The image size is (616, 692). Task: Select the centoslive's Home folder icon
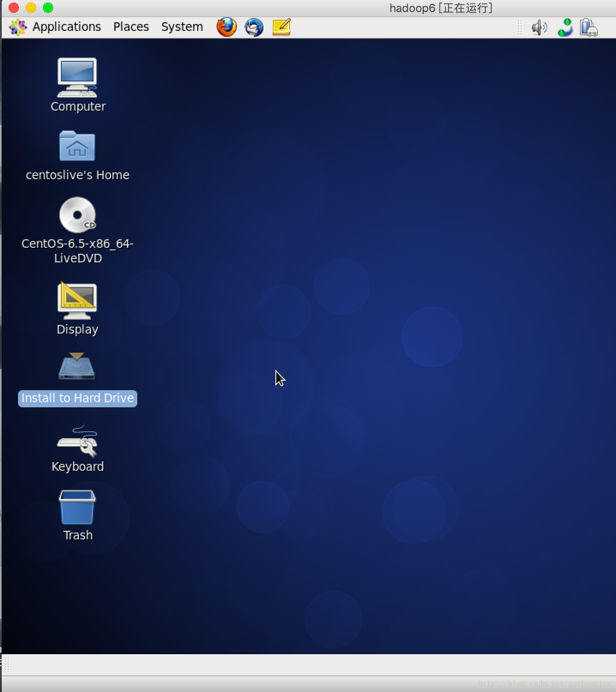pyautogui.click(x=77, y=146)
